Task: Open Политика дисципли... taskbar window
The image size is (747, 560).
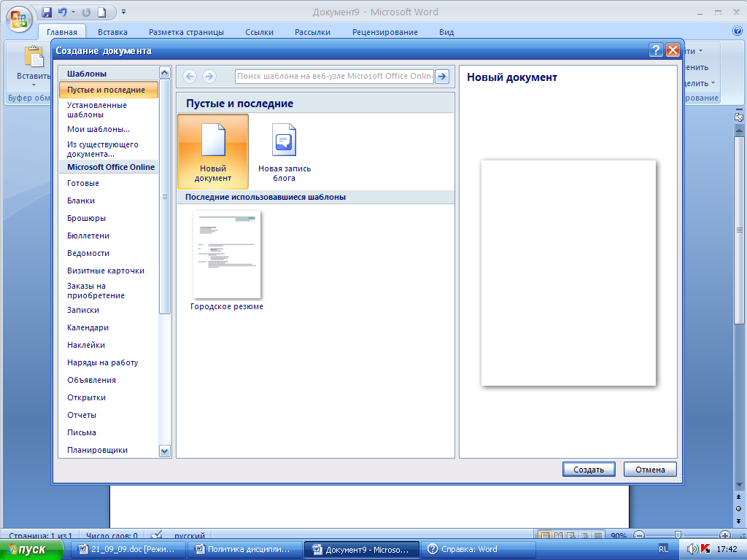Action: click(244, 550)
